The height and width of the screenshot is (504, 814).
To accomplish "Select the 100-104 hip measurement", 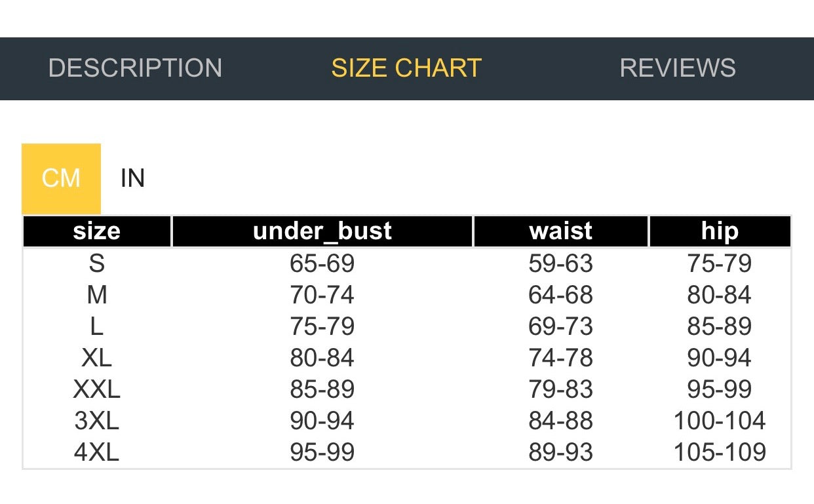I will (x=720, y=421).
